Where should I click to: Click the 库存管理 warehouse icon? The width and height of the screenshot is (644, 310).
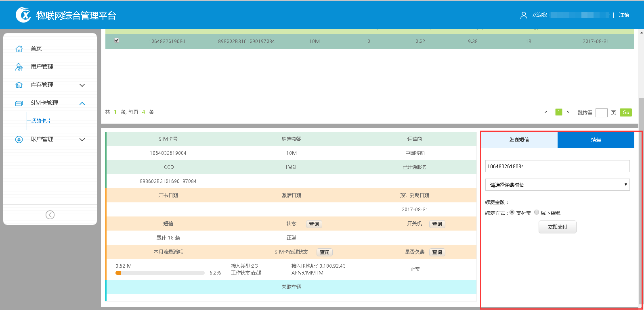click(19, 85)
